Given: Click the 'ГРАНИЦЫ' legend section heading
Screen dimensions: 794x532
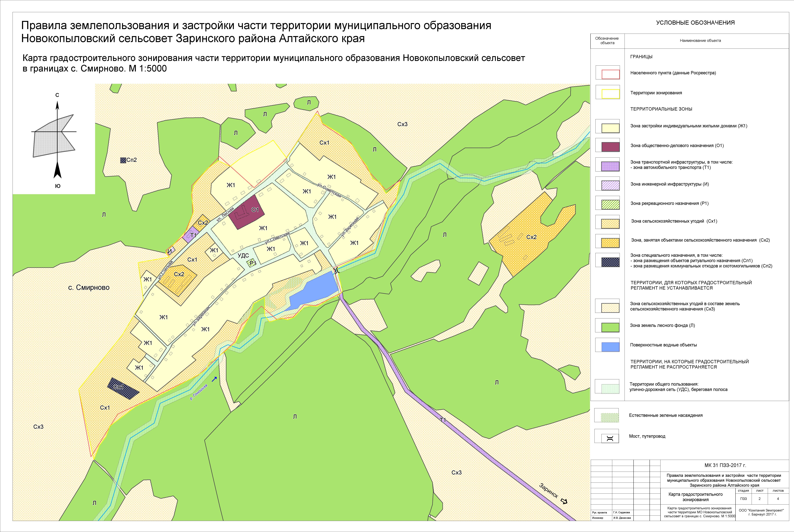Looking at the screenshot, I should tap(641, 57).
